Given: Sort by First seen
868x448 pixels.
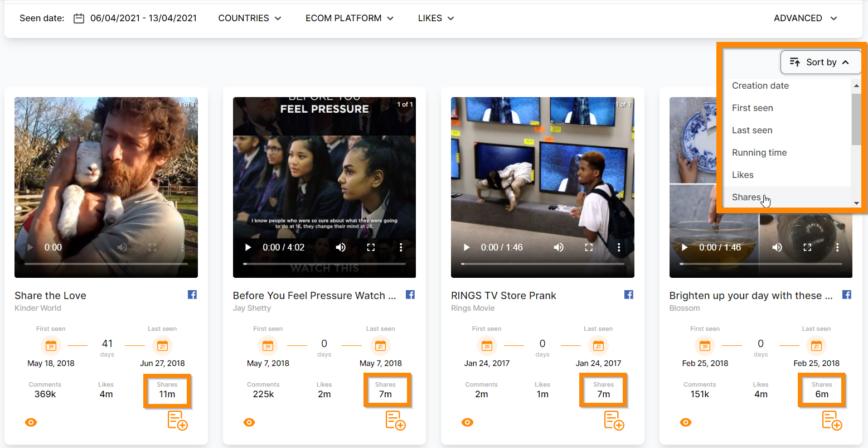Looking at the screenshot, I should point(787,108).
